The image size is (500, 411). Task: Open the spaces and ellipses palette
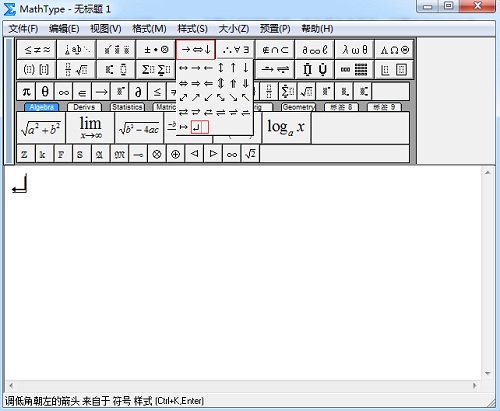(77, 50)
